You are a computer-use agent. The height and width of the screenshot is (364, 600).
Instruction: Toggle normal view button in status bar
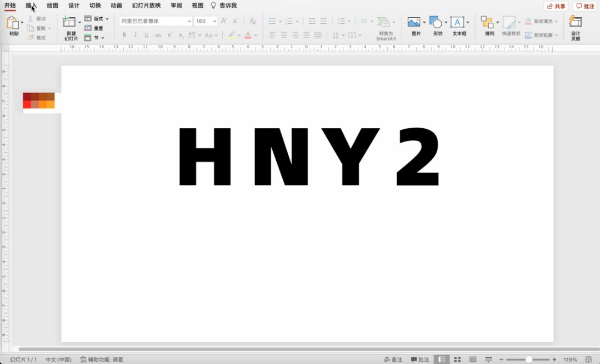(x=442, y=360)
